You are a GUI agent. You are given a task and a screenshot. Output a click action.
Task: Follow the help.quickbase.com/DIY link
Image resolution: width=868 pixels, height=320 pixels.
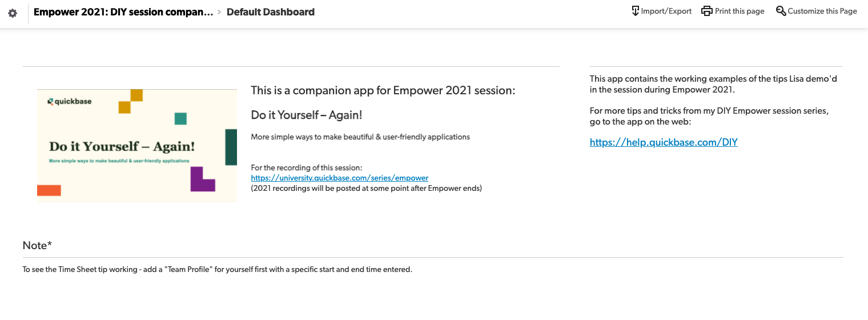coord(664,142)
